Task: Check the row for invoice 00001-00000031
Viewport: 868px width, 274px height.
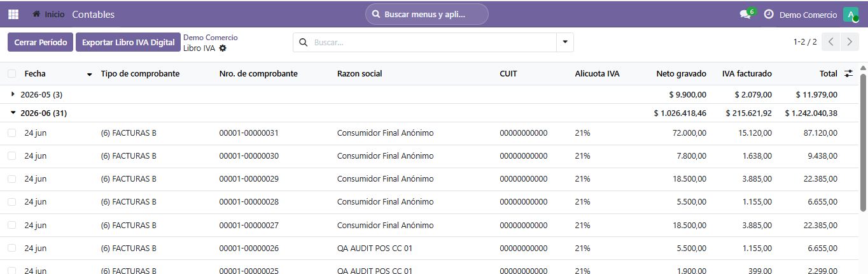Action: pos(12,133)
